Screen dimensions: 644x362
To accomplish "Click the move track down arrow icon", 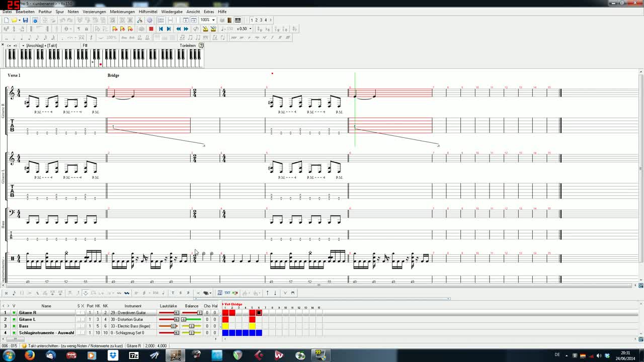I will coord(275,293).
